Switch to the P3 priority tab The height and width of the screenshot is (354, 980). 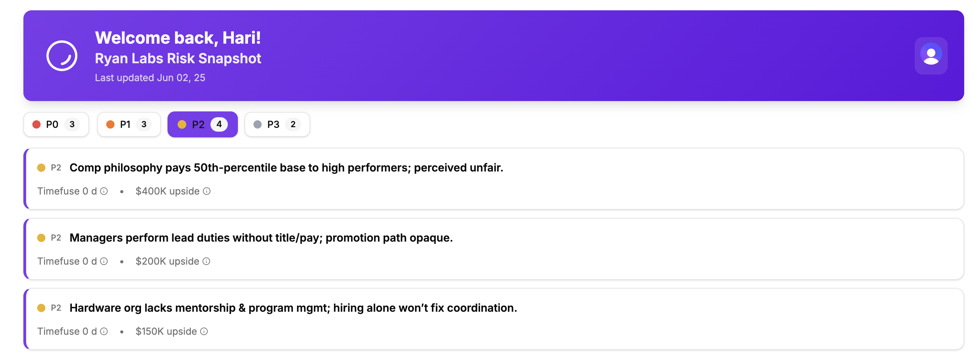coord(276,124)
